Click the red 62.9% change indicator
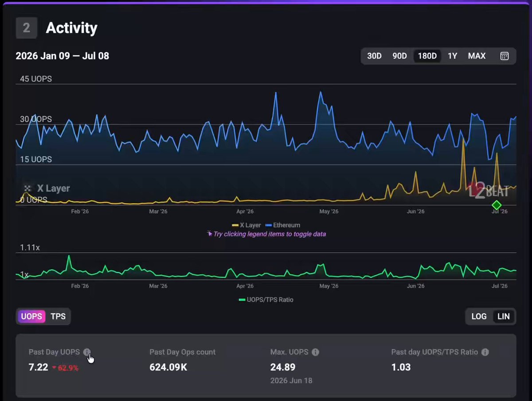Screen dimensions: 532x401 [x=65, y=368]
